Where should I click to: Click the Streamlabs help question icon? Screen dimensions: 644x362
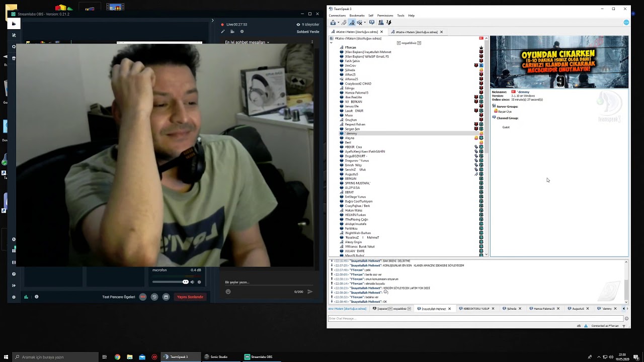(x=14, y=274)
